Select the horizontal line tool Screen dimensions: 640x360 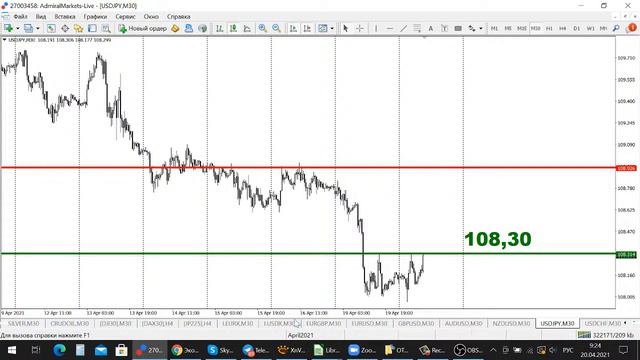coord(390,28)
